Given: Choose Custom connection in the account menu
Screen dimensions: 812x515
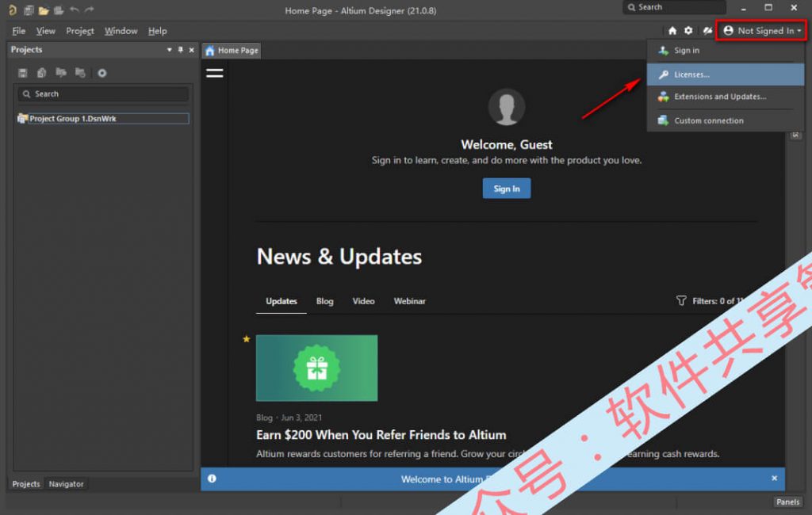Looking at the screenshot, I should [726, 120].
